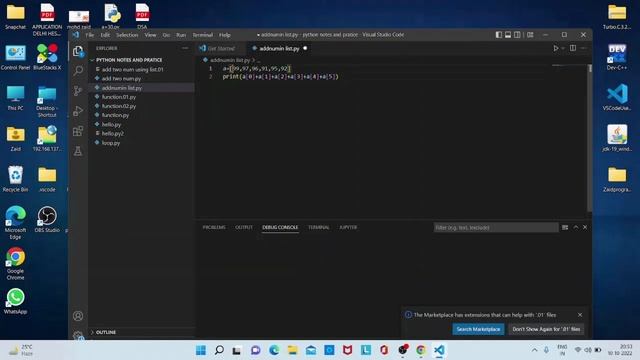Split the editor to the right
Viewport: 640px width, 360px height.
click(573, 48)
